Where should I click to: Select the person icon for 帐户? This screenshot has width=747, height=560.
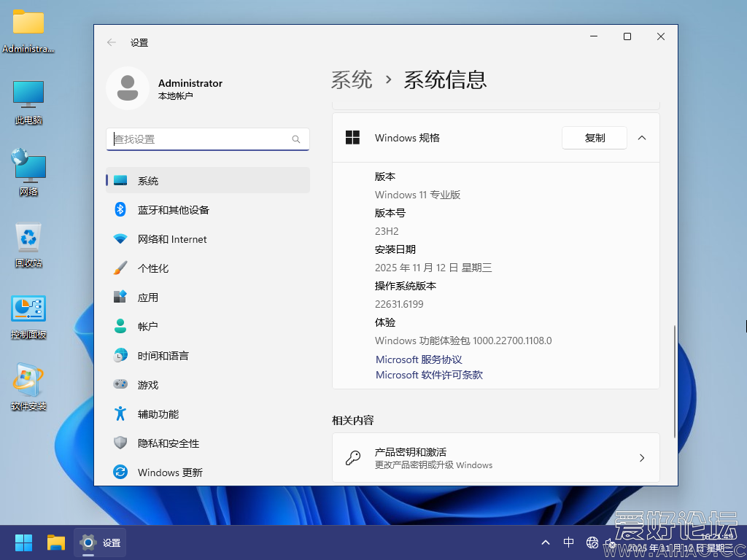tap(120, 326)
